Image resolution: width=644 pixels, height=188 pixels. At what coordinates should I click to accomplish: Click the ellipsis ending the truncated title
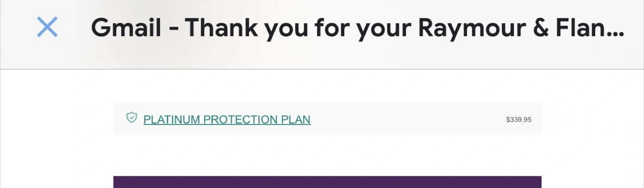pos(613,34)
